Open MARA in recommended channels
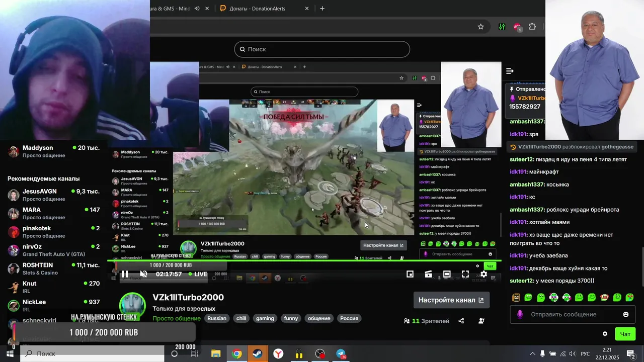Viewport: 644px width, 362px height. coord(53,213)
